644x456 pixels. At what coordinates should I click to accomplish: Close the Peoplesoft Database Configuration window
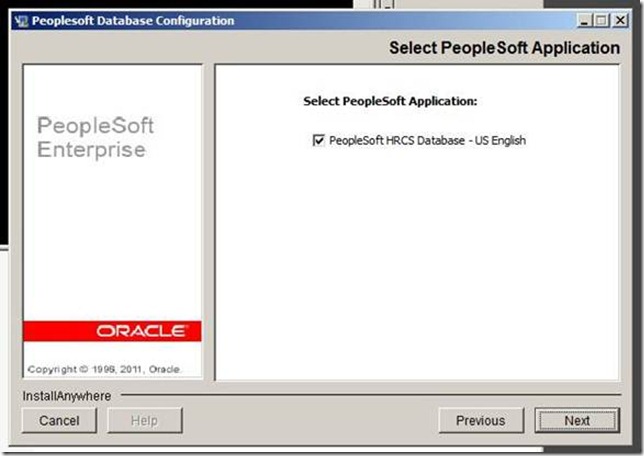(x=620, y=20)
